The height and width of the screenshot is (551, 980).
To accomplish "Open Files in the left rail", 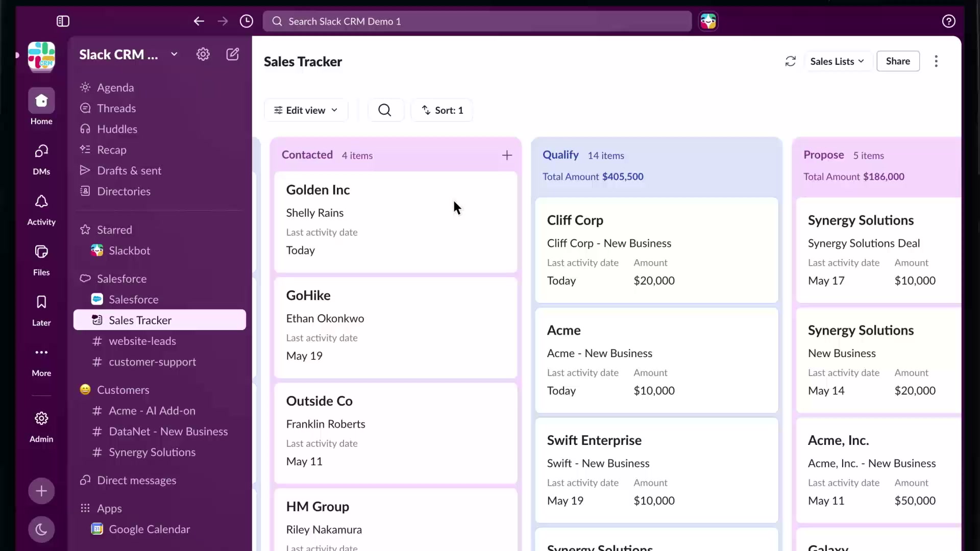I will click(41, 260).
